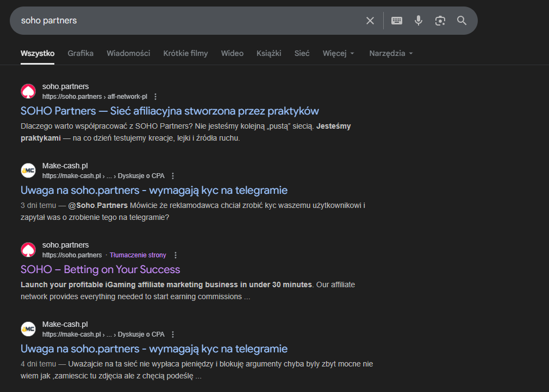Image resolution: width=549 pixels, height=392 pixels.
Task: Open three-dot menu beside Tłumaczenie strony
Action: [175, 255]
